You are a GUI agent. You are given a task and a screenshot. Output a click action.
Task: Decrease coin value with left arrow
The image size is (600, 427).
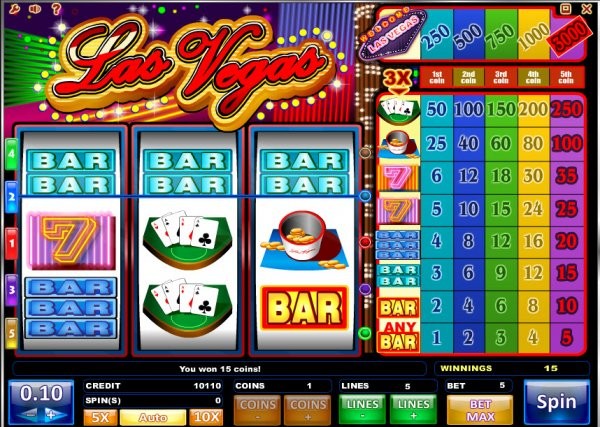[x=28, y=415]
